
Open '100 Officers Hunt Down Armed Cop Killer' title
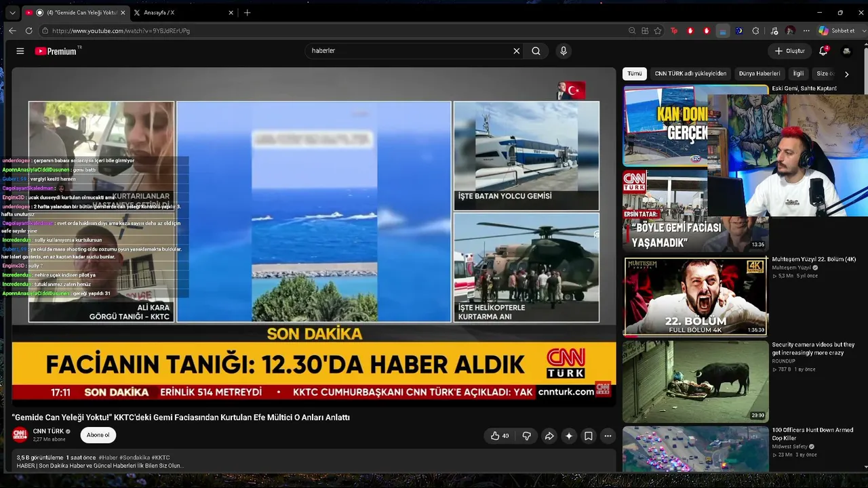pos(812,434)
